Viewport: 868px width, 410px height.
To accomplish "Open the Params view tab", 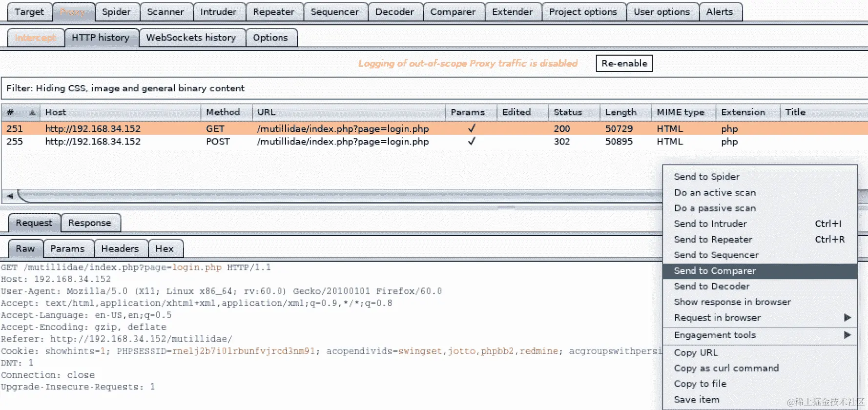I will 67,249.
